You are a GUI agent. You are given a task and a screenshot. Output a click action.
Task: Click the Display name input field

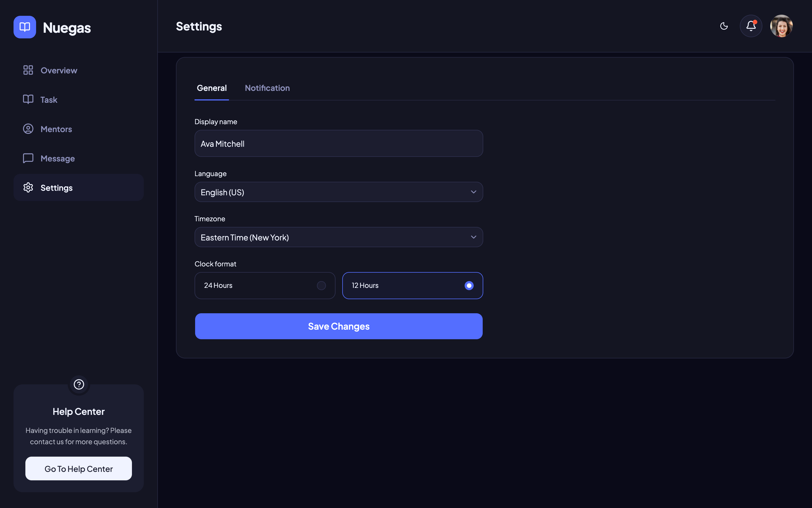pyautogui.click(x=339, y=143)
